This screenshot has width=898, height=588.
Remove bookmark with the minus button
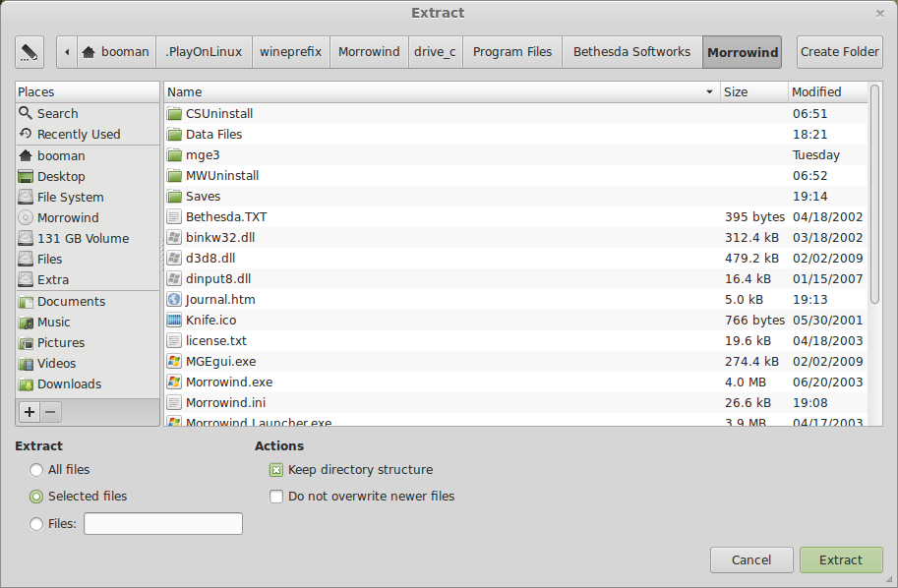[x=50, y=412]
